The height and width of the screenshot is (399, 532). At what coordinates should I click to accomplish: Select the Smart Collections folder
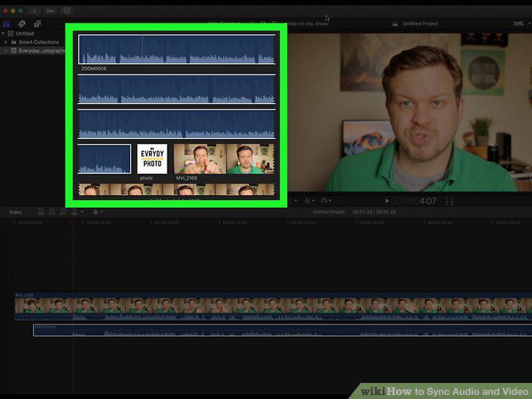(33, 42)
